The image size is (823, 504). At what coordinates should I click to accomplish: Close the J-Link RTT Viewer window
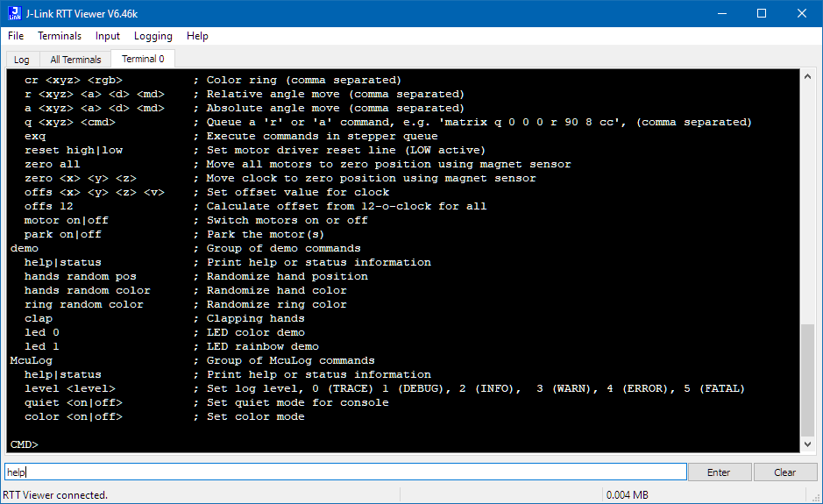tap(802, 14)
